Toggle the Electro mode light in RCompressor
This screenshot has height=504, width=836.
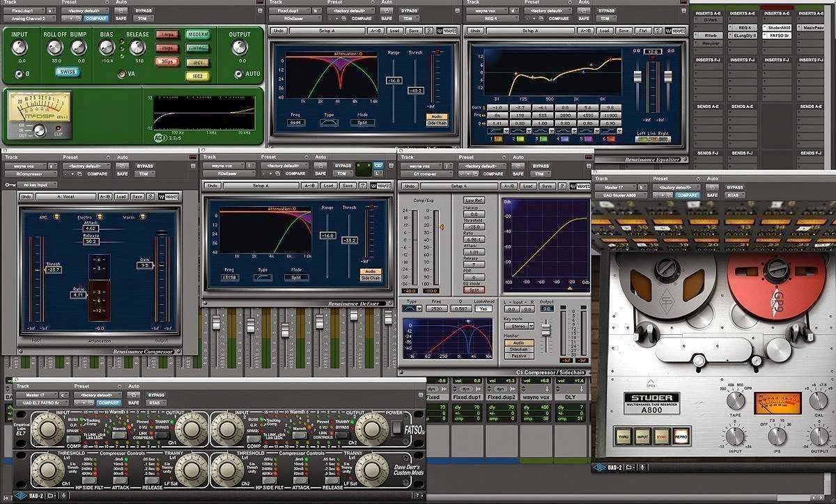[100, 216]
